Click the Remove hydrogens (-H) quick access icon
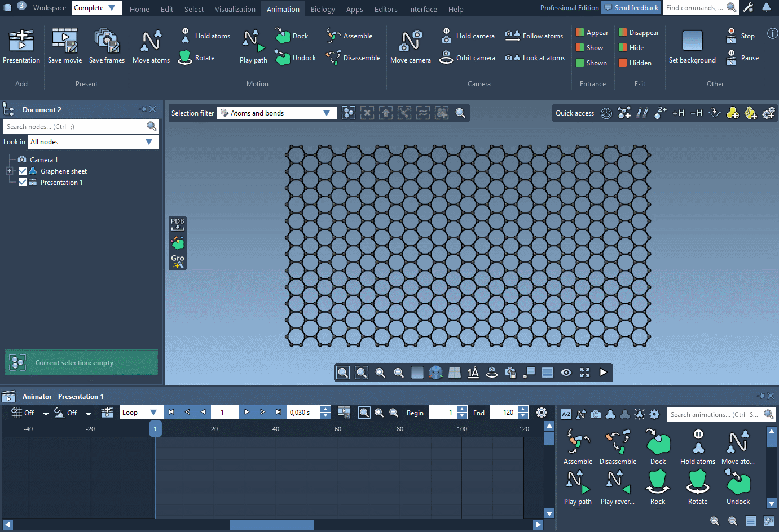 tap(696, 113)
